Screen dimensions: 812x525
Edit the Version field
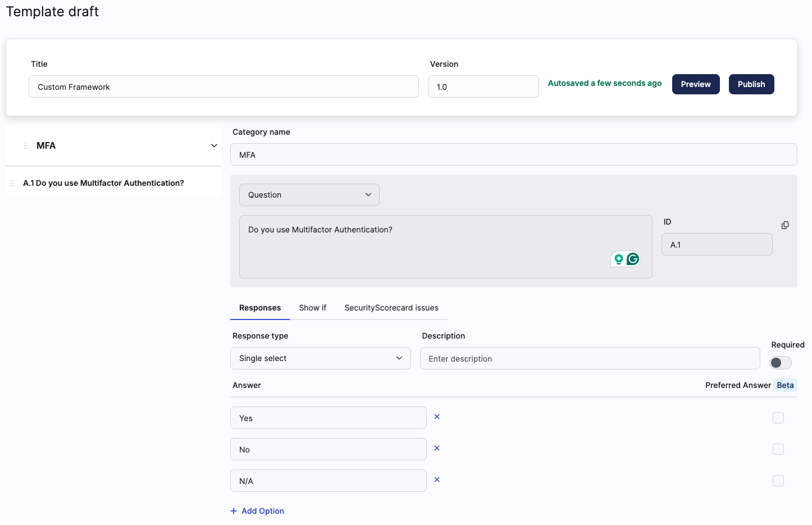click(483, 86)
